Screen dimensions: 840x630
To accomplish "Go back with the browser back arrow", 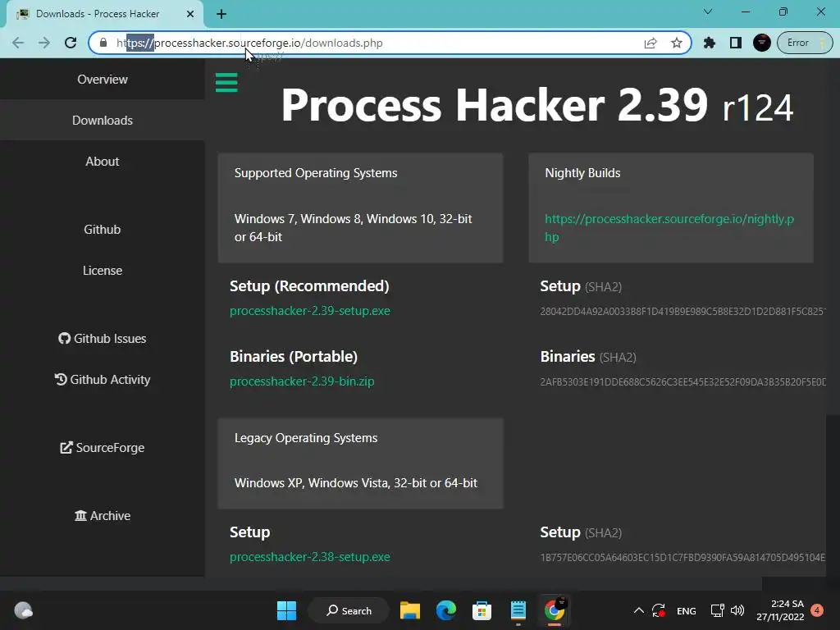I will 18,43.
